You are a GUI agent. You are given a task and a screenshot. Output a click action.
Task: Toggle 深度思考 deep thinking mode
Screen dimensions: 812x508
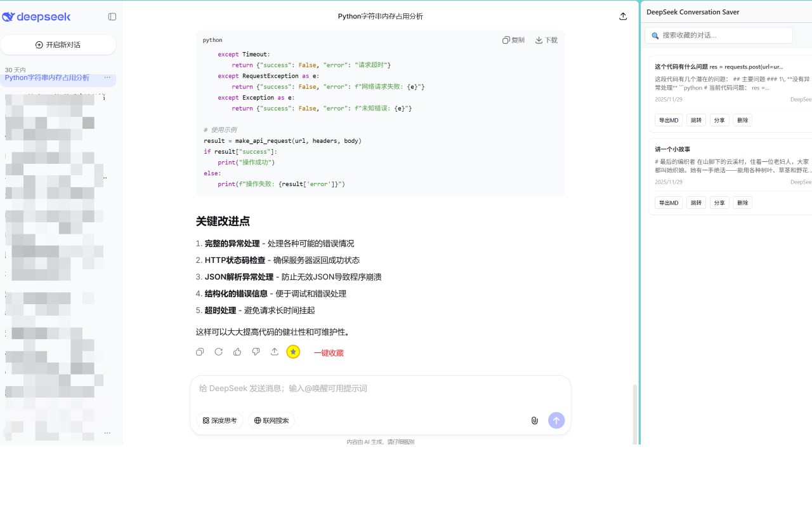[x=219, y=420]
